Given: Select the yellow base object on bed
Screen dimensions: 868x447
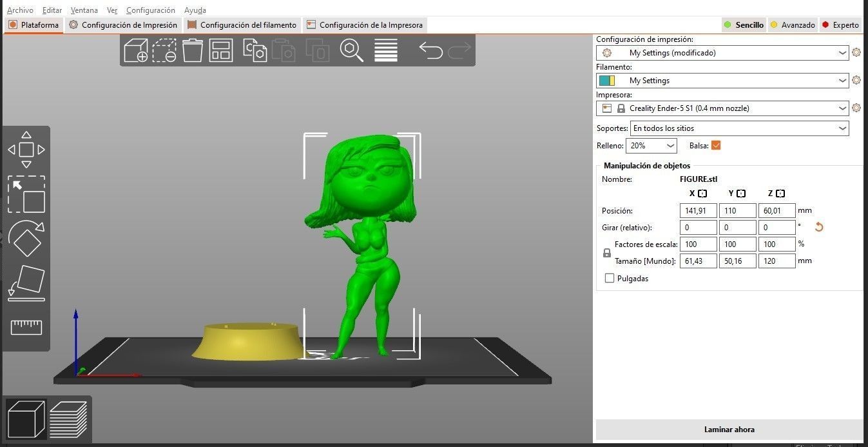Looking at the screenshot, I should click(x=249, y=342).
